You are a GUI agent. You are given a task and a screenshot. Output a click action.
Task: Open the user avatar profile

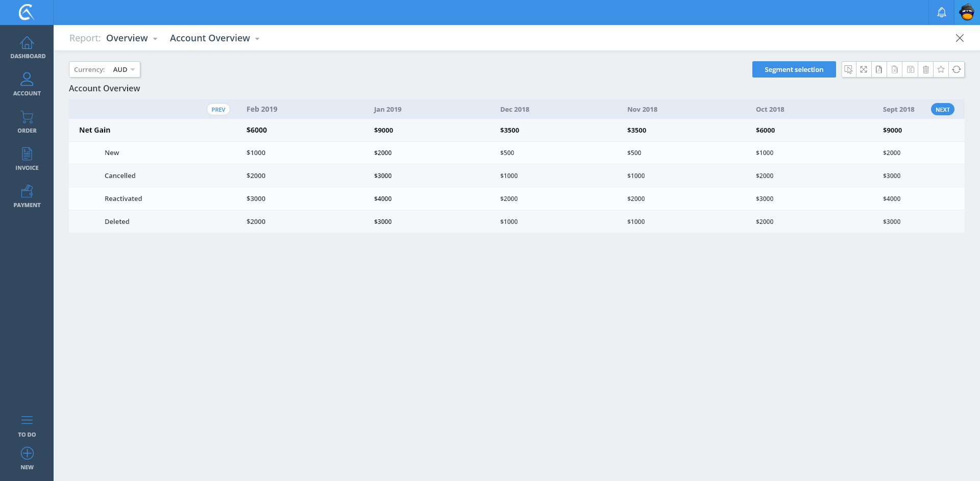(967, 12)
